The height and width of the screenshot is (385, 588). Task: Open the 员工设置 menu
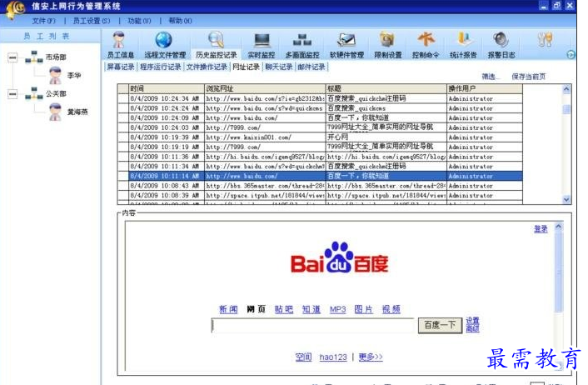pos(91,21)
